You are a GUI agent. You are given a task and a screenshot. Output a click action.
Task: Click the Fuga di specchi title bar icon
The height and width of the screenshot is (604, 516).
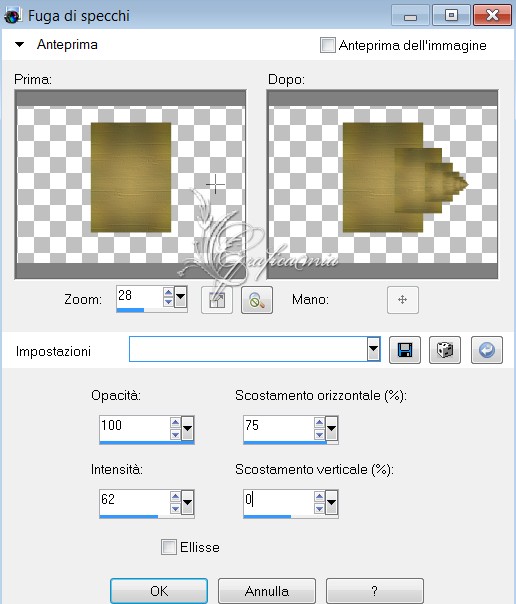click(12, 15)
